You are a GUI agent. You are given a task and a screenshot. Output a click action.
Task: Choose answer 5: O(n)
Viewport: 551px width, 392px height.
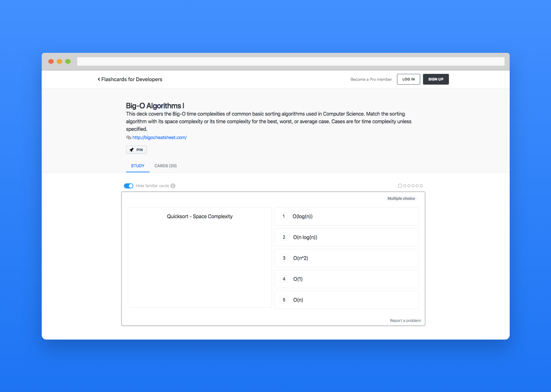click(x=347, y=300)
